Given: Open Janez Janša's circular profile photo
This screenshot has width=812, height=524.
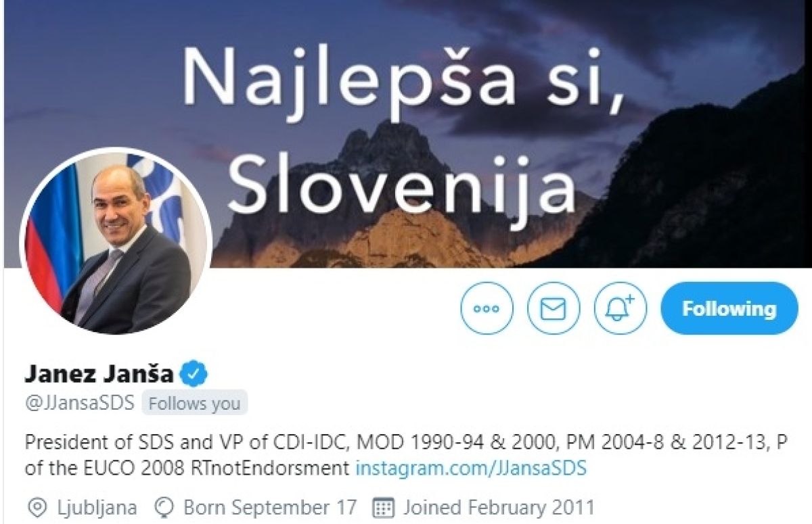Looking at the screenshot, I should click(116, 243).
